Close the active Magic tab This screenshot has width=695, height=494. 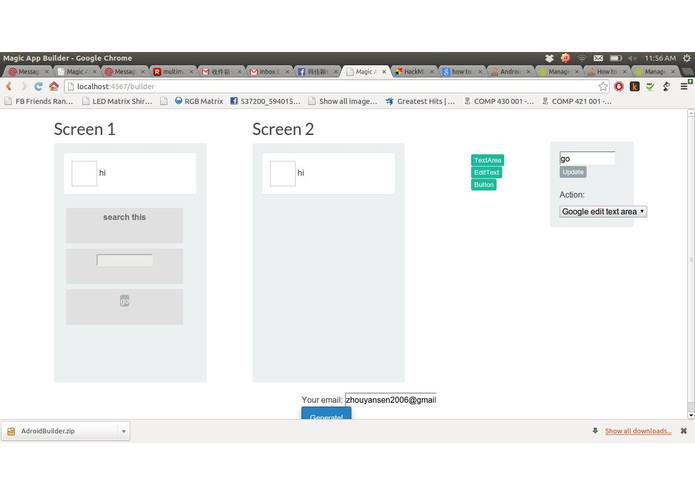384,71
